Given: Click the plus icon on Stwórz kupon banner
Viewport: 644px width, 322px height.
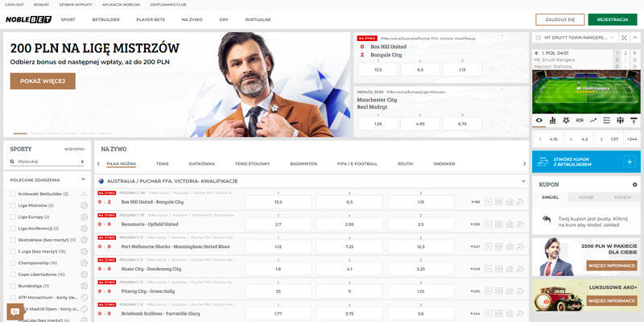Looking at the screenshot, I should coord(630,162).
